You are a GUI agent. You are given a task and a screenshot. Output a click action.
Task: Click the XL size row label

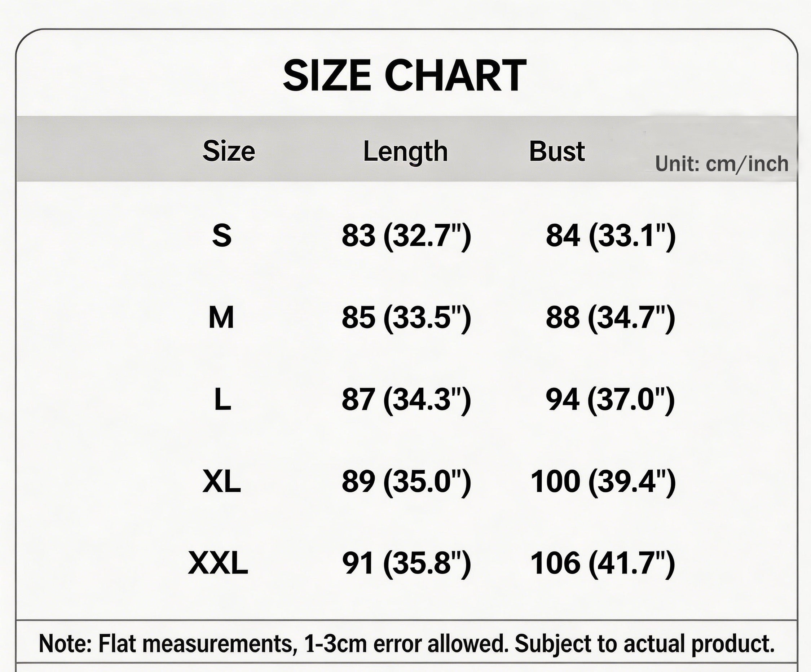pos(222,482)
